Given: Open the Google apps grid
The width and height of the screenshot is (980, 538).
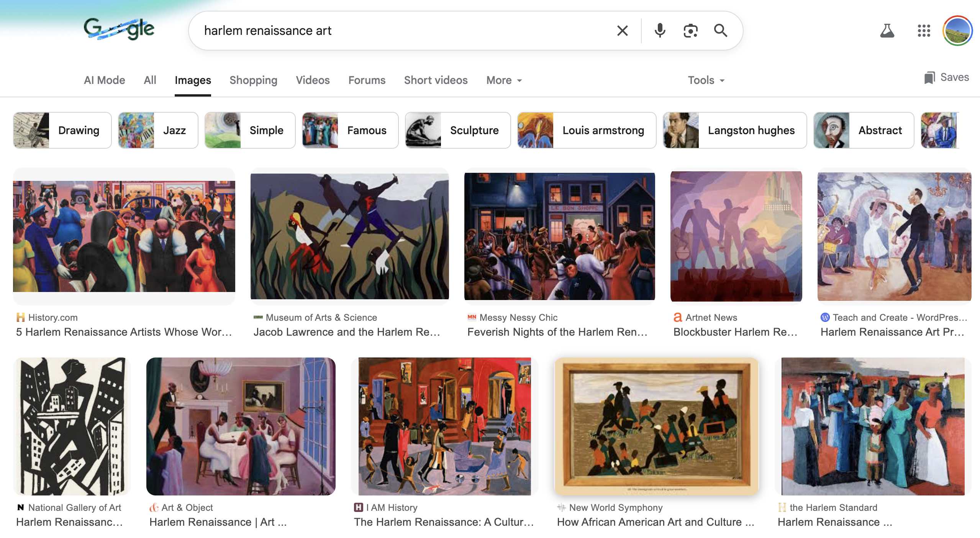Looking at the screenshot, I should 924,31.
